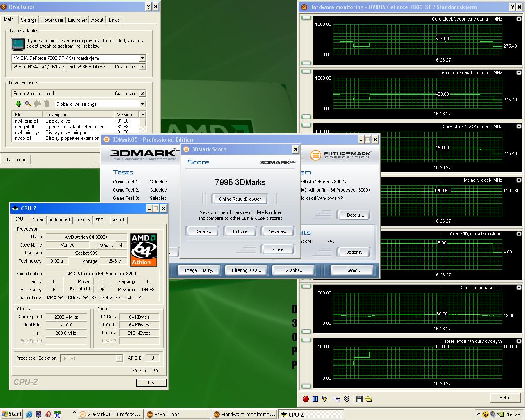This screenshot has width=525, height=420.
Task: Open Setup in Hardware monitoring
Action: pyautogui.click(x=505, y=398)
